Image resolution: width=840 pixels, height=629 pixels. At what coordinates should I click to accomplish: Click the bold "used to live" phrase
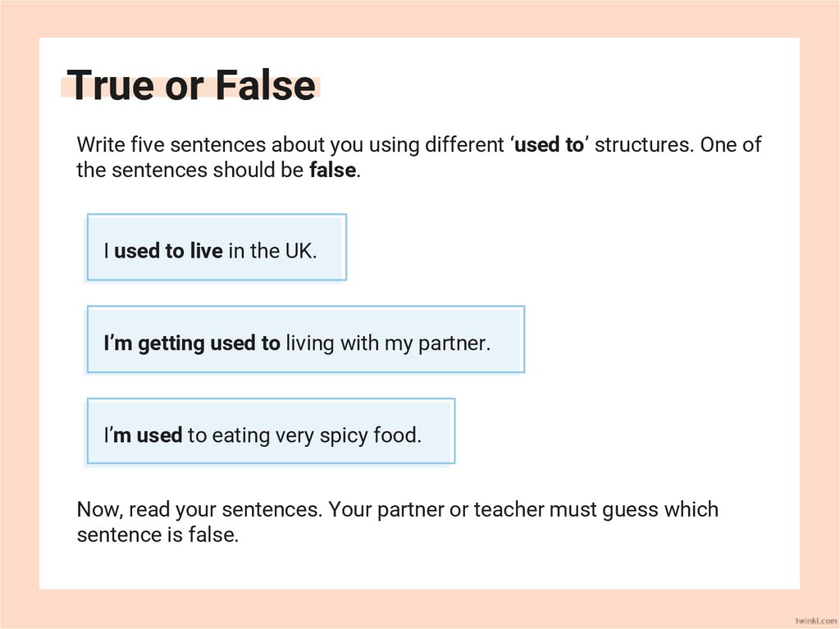(x=168, y=251)
